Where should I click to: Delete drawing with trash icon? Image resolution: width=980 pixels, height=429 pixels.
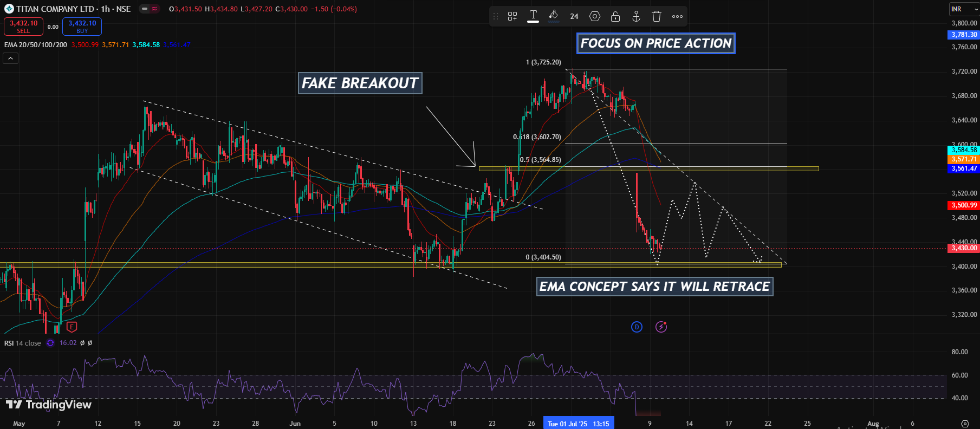(x=657, y=16)
